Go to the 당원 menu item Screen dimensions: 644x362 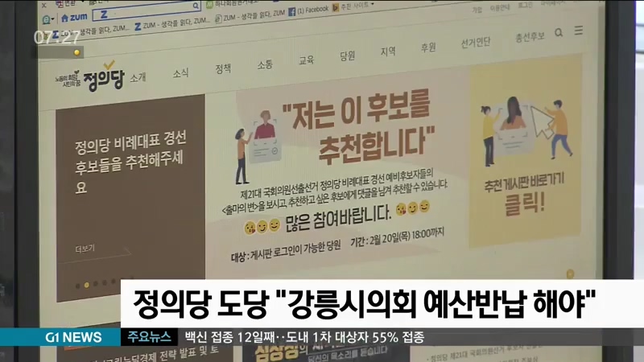347,56
